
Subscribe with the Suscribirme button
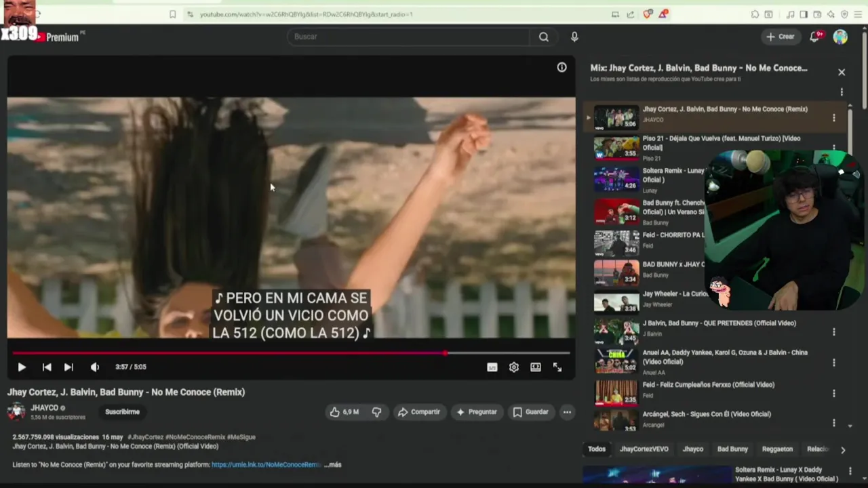[122, 411]
